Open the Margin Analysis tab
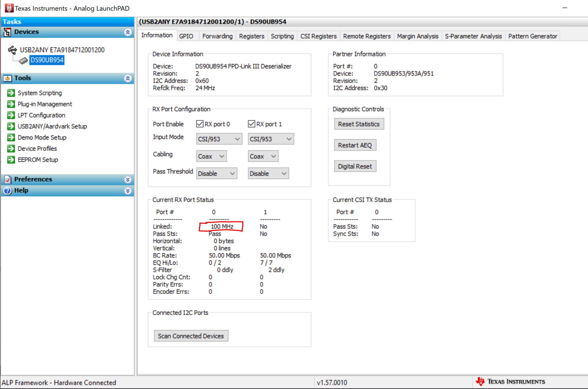Viewport: 588px width, 389px height. click(x=418, y=36)
